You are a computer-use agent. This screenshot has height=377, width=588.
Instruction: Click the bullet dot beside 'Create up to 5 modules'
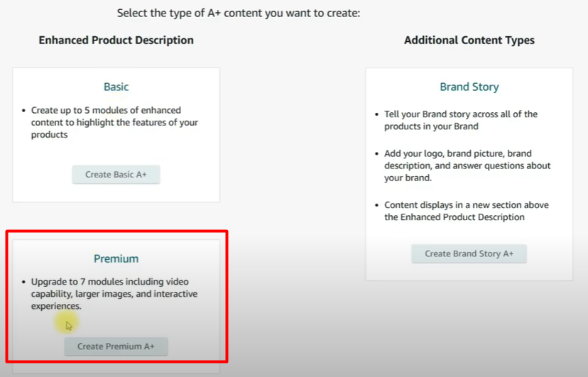(x=24, y=111)
